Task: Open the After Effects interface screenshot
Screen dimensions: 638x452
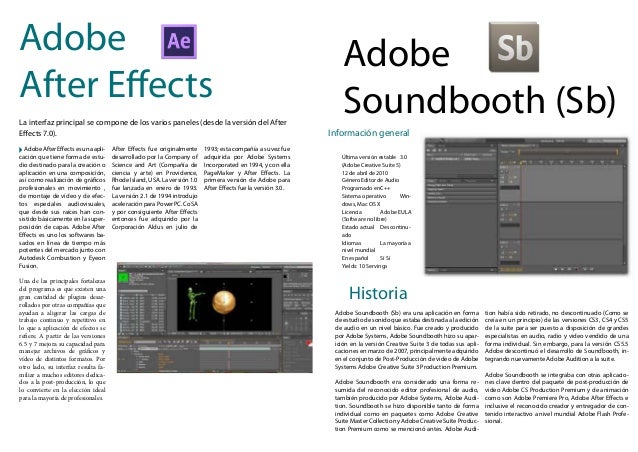Action: pyautogui.click(x=214, y=317)
